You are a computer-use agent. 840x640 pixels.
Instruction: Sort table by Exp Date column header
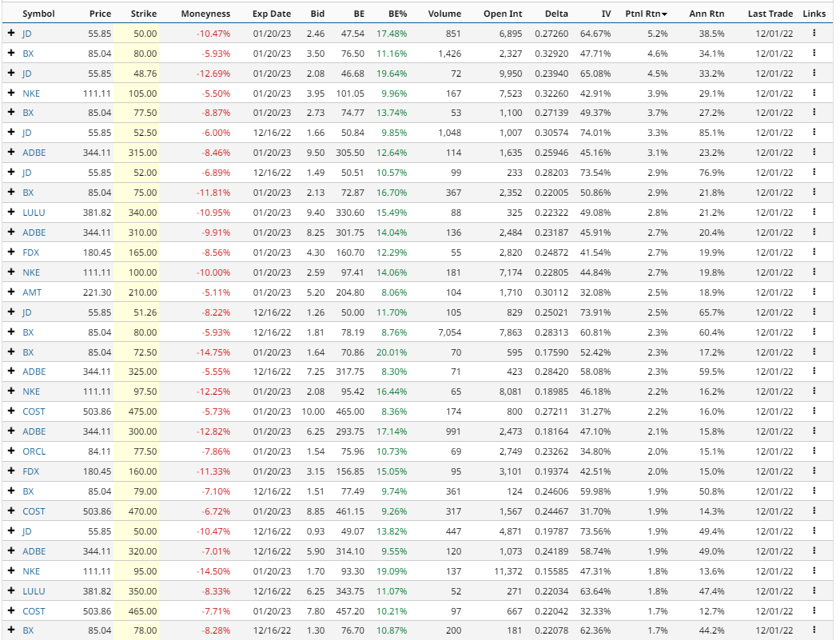tap(272, 14)
